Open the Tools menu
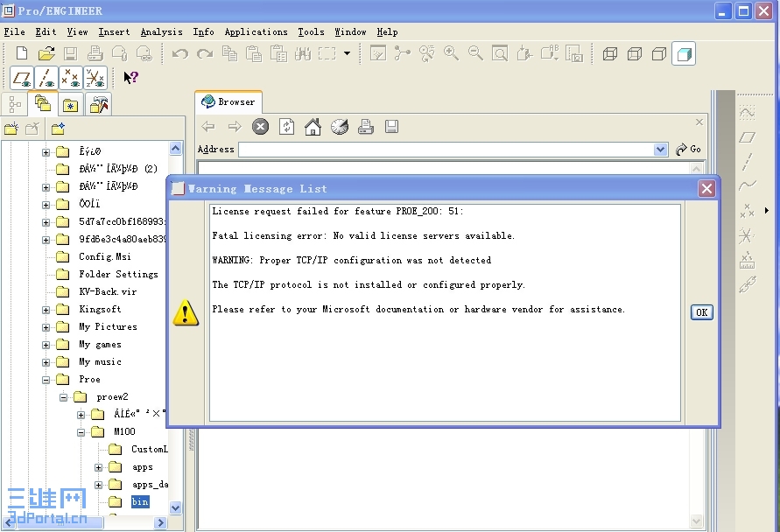780x532 pixels. (311, 31)
